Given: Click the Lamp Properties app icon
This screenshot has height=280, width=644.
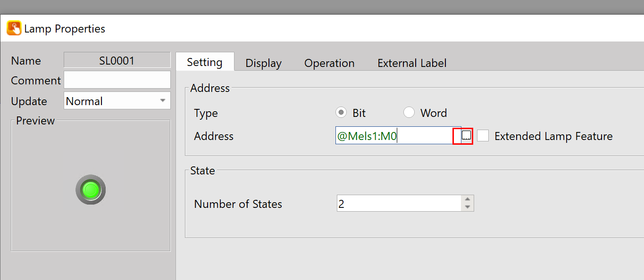Looking at the screenshot, I should click(x=14, y=28).
